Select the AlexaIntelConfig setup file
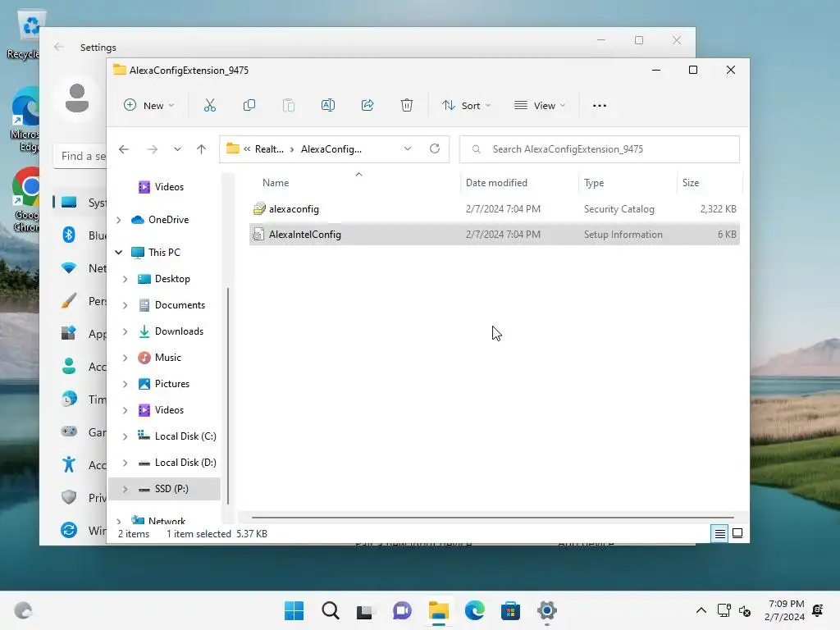This screenshot has width=840, height=630. coord(494,235)
